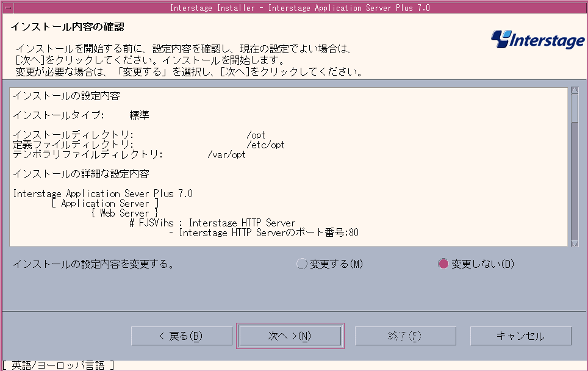Click the インストールの詳細な設定内容 heading
Screen dimensions: 588x371
tap(81, 174)
